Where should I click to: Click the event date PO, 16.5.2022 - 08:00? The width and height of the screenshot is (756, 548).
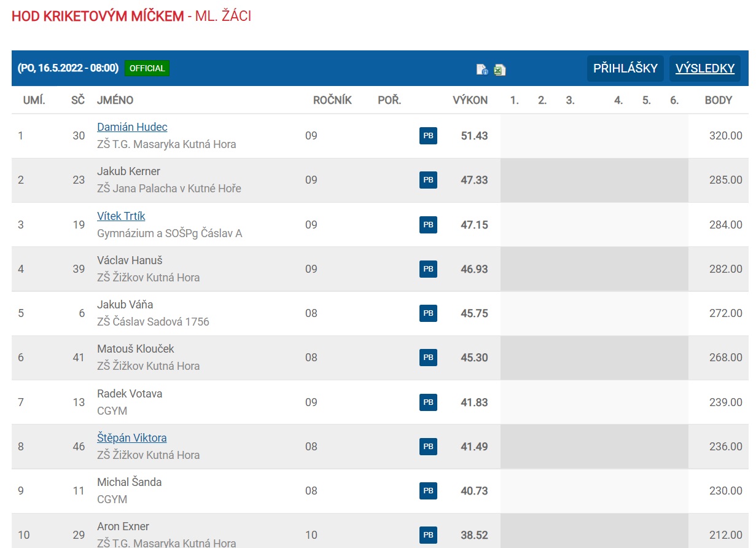tap(68, 68)
